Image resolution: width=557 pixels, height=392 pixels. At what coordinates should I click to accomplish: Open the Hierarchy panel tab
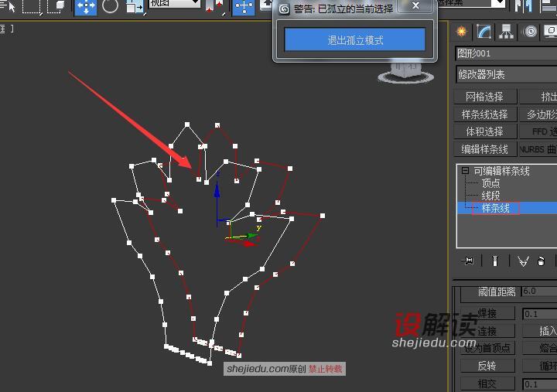[x=507, y=31]
